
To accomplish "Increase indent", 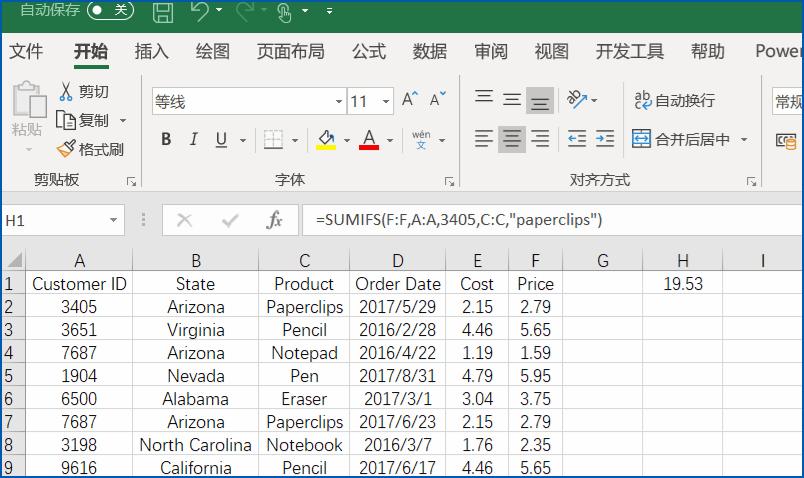I will pos(605,139).
